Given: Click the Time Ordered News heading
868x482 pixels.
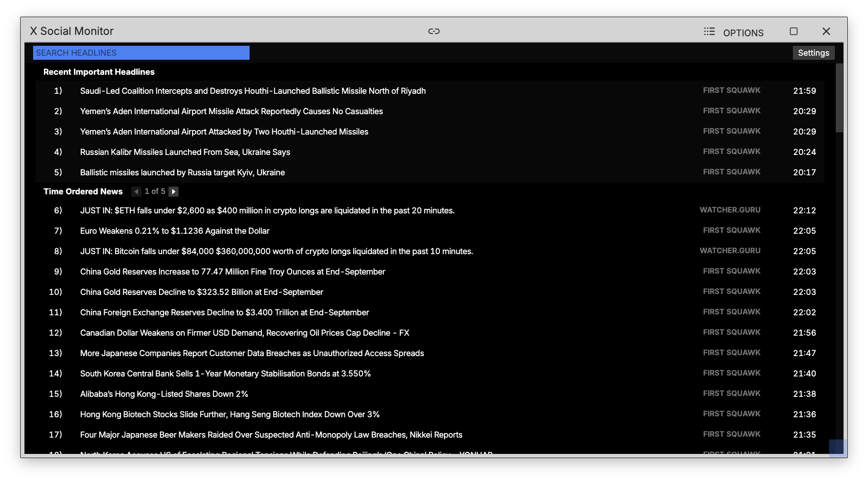Looking at the screenshot, I should (83, 192).
